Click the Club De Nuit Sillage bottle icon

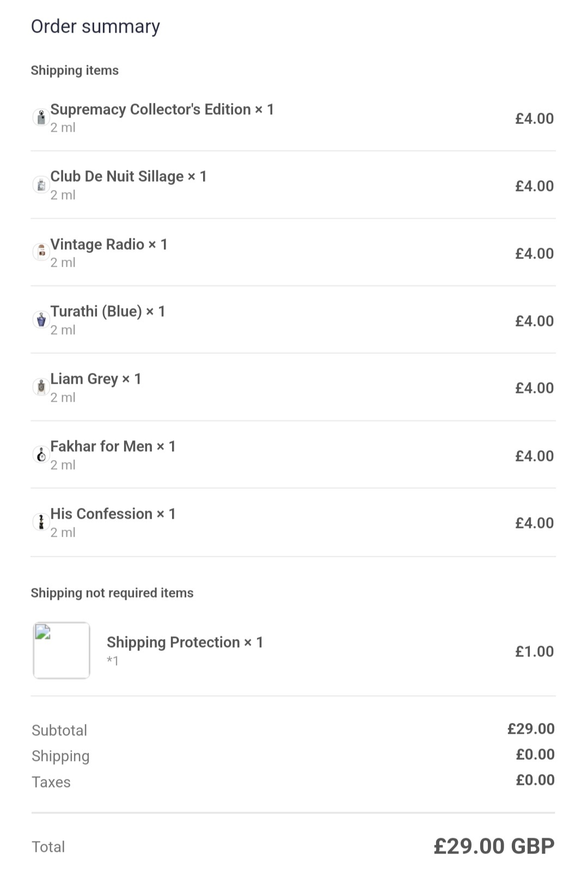click(41, 185)
